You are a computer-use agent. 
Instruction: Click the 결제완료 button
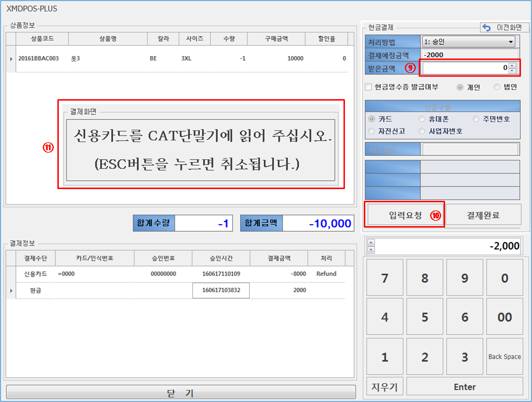(x=483, y=215)
